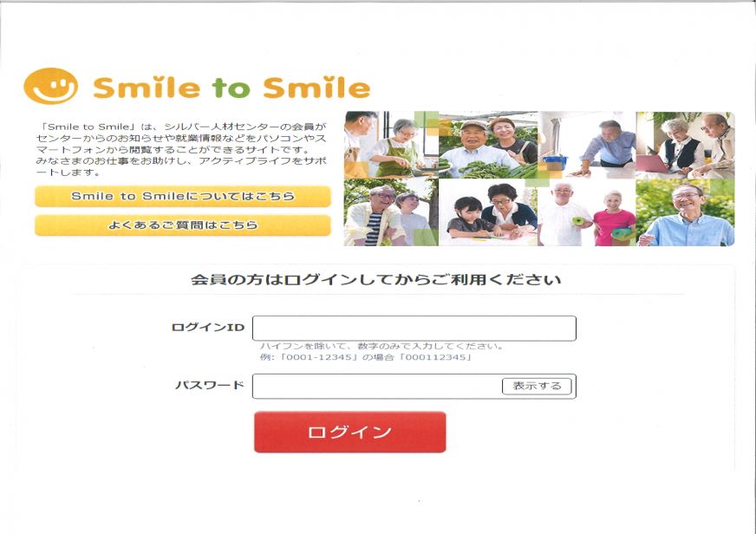
Task: Focus the パスワード input field
Action: coord(376,386)
